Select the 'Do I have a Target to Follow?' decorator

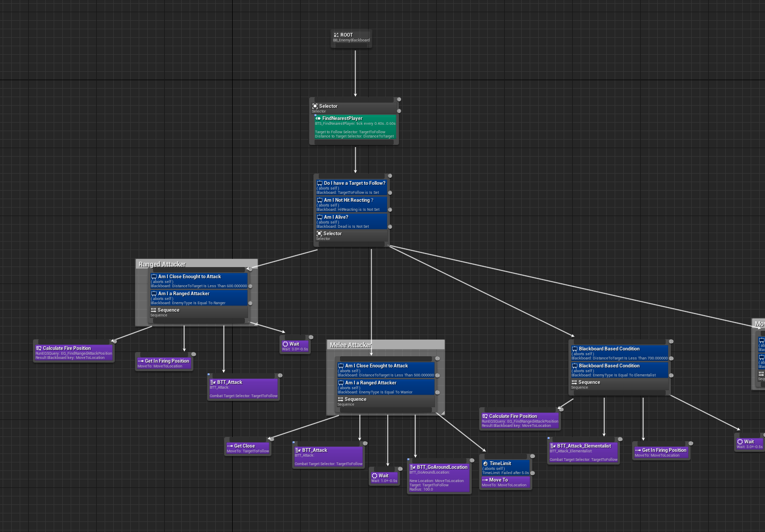pos(352,187)
